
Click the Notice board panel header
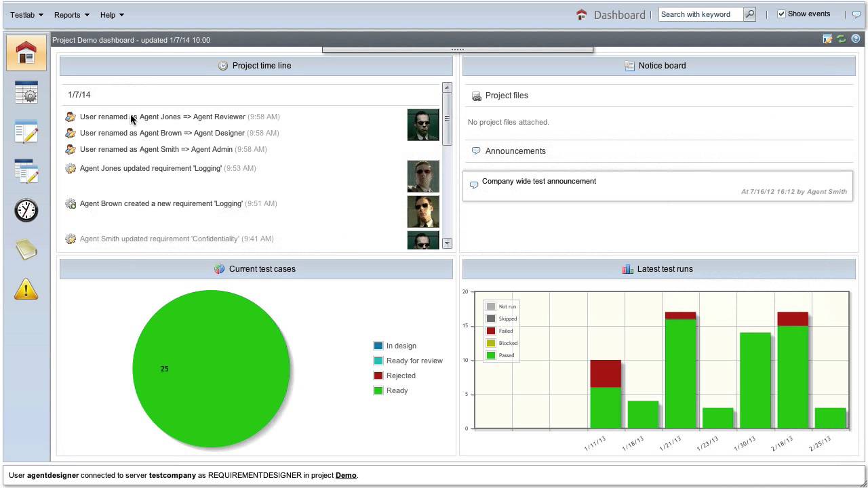coord(659,66)
